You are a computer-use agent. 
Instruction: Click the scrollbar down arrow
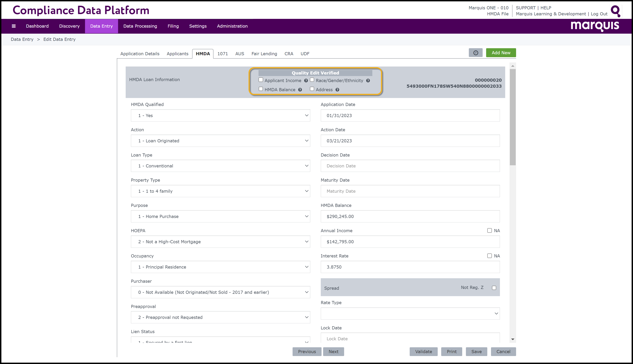tap(512, 339)
